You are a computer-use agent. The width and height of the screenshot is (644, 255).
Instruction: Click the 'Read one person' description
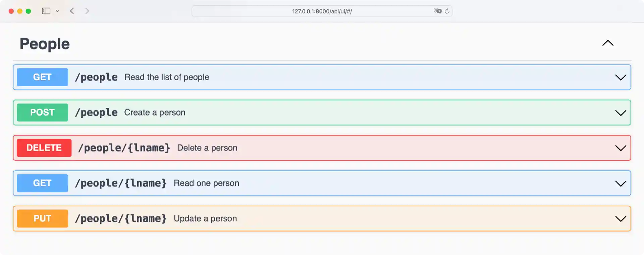[x=207, y=183]
